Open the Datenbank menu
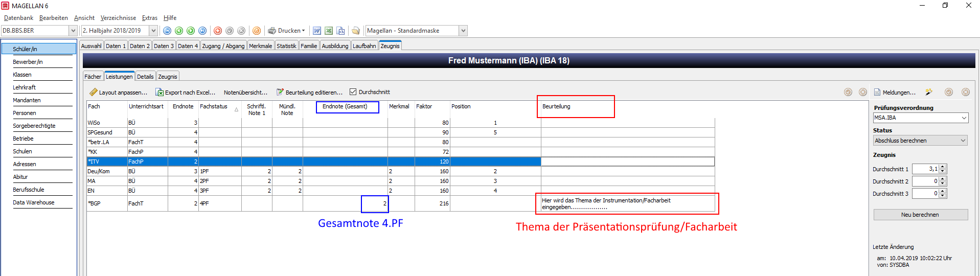 coord(18,18)
